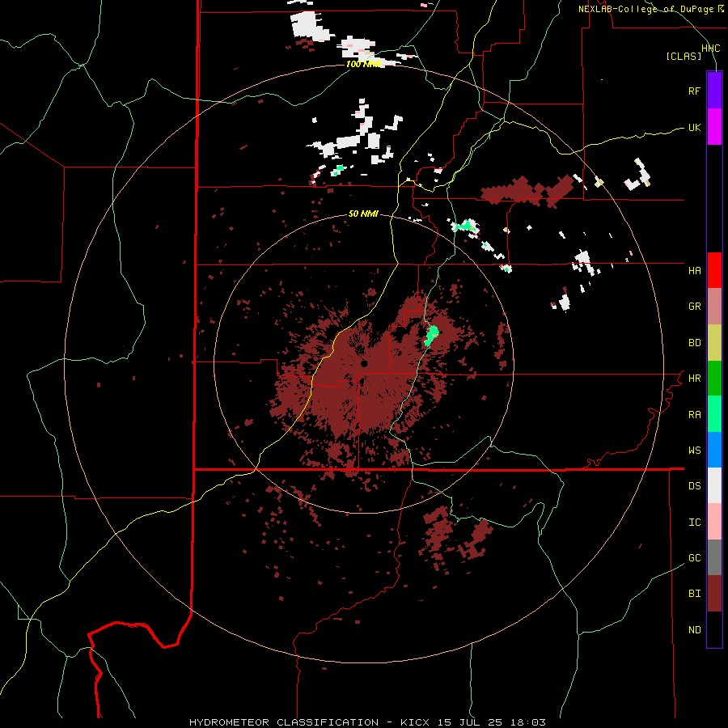Image resolution: width=728 pixels, height=728 pixels.
Task: Click the WS blue legend swatch
Action: [714, 450]
